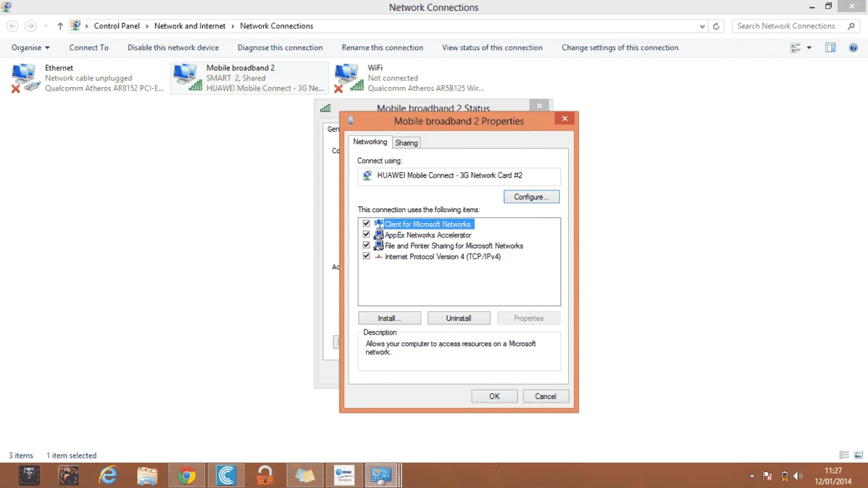Click the network tray icon
This screenshot has height=488, width=868.
(x=785, y=476)
